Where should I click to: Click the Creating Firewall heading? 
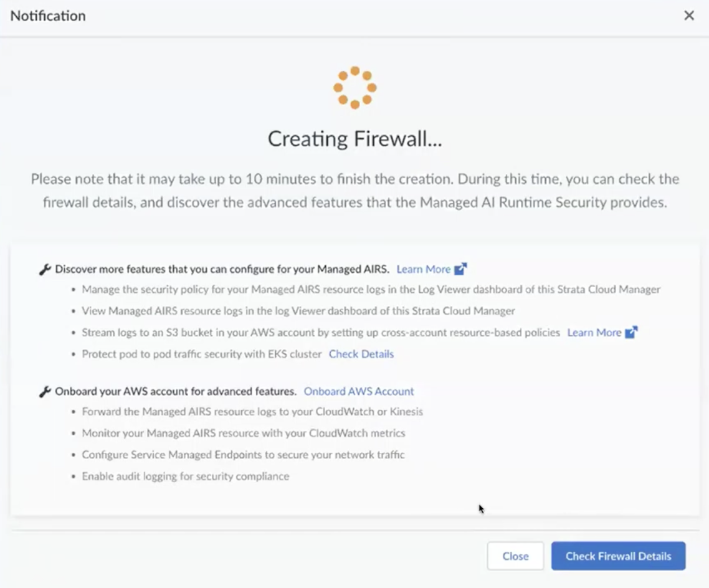(355, 139)
